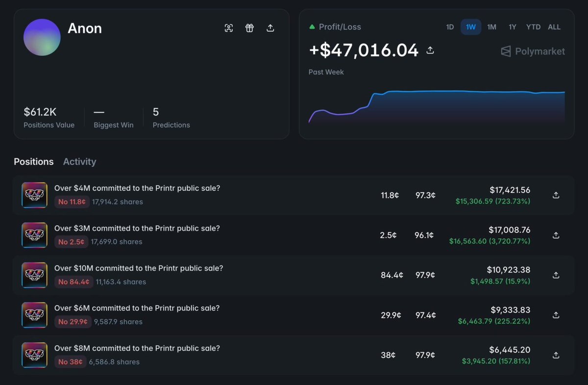This screenshot has height=385, width=588.
Task: Click the $17,421.56 position value
Action: tap(510, 190)
